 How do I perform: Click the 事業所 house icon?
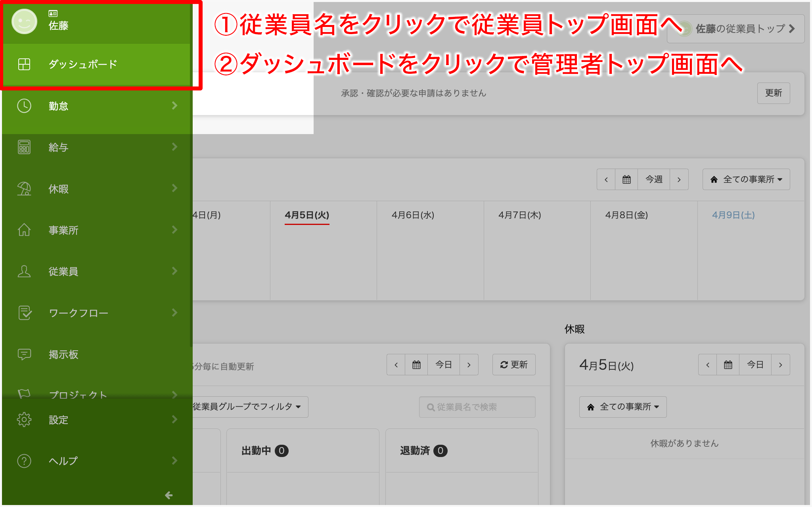click(24, 230)
